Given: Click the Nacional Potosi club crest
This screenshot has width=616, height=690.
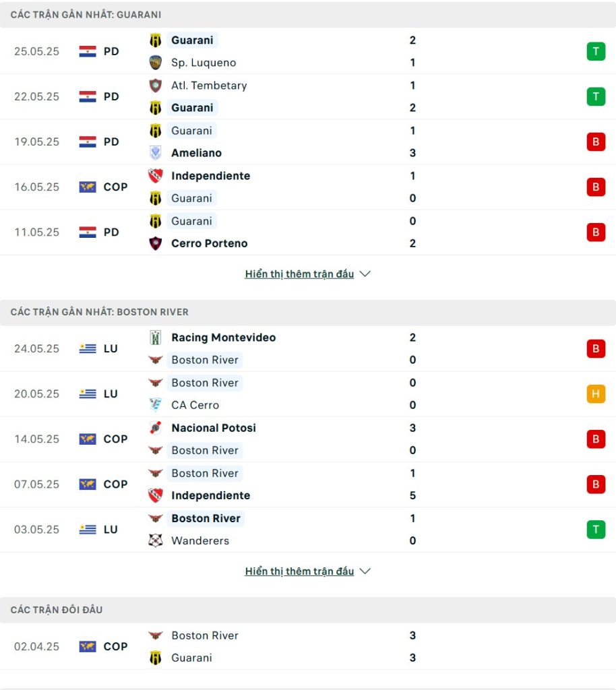Looking at the screenshot, I should pyautogui.click(x=155, y=428).
